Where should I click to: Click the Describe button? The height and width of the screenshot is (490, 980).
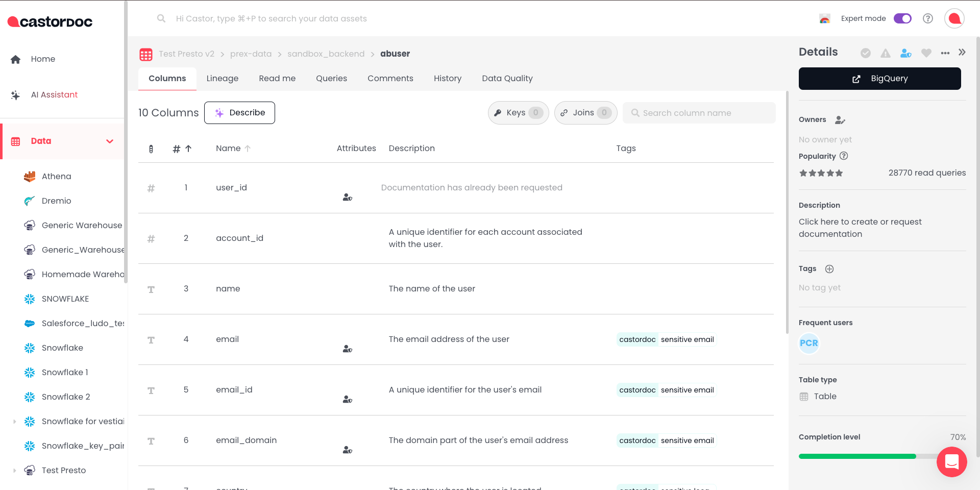(239, 113)
